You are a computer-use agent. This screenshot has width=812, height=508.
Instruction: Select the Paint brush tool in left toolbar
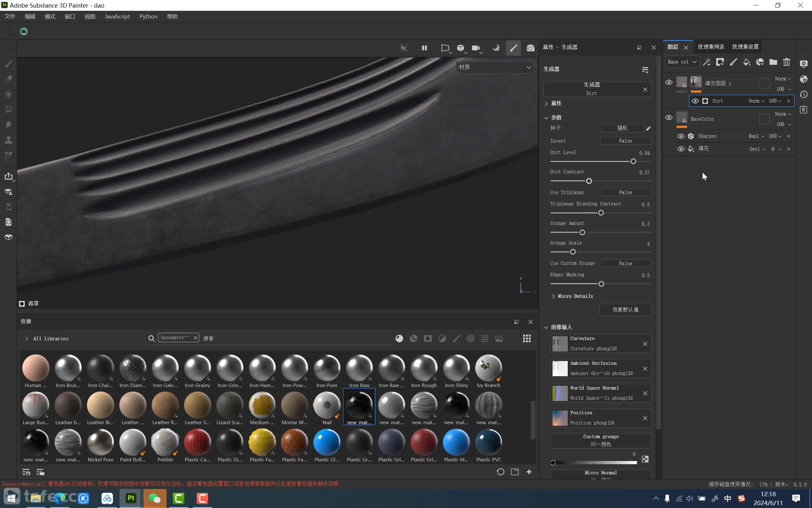pyautogui.click(x=9, y=64)
